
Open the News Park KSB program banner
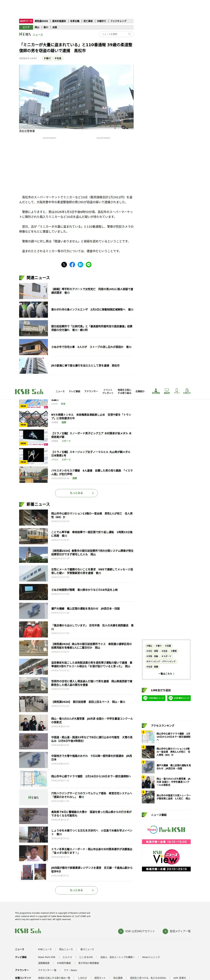coord(166,832)
